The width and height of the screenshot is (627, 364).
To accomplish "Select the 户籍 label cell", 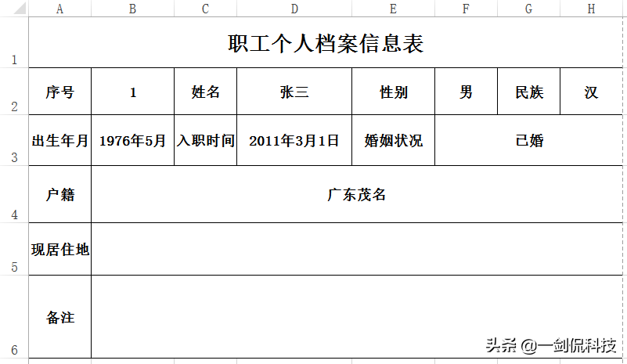I will (x=60, y=194).
